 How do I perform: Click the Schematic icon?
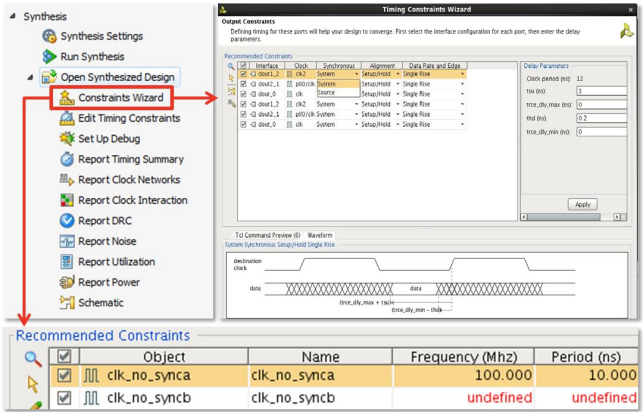pos(67,303)
